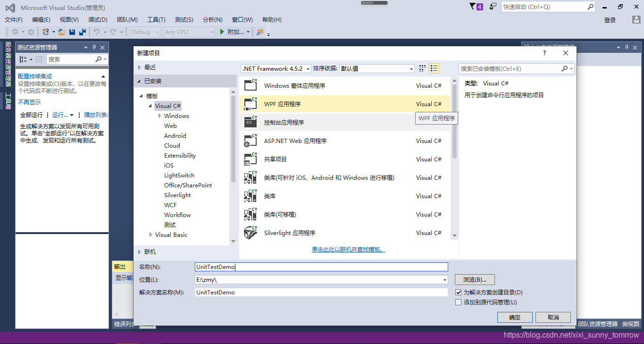Collapse the Installed section
The height and width of the screenshot is (344, 644).
coord(139,81)
